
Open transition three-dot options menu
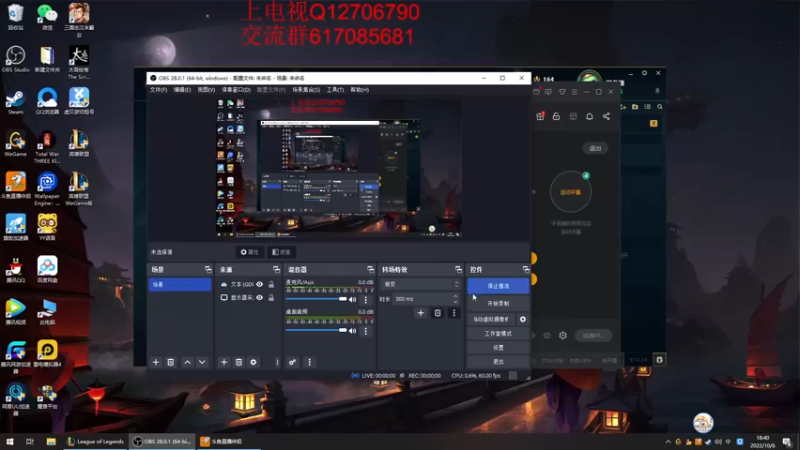pyautogui.click(x=454, y=313)
